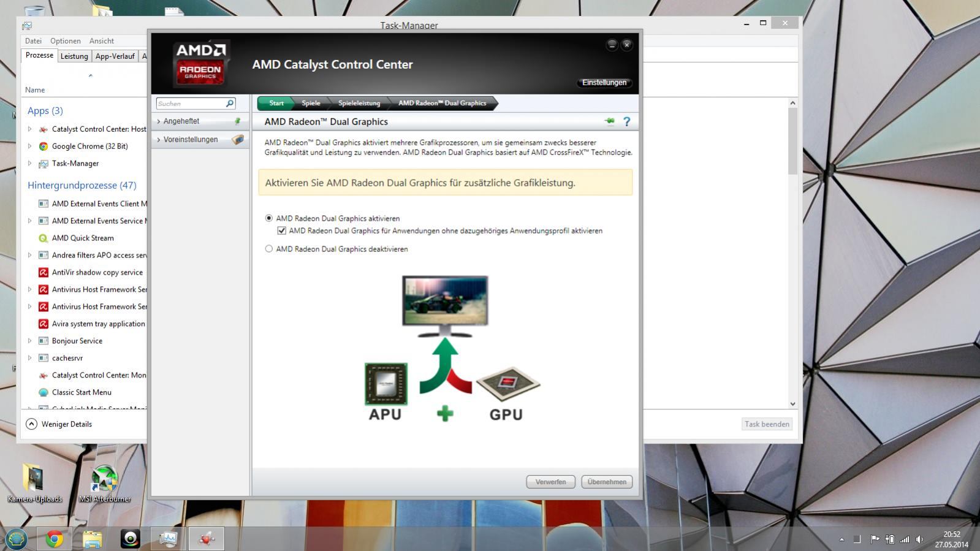Select the Prozesse tab
The image size is (980, 551).
point(39,55)
